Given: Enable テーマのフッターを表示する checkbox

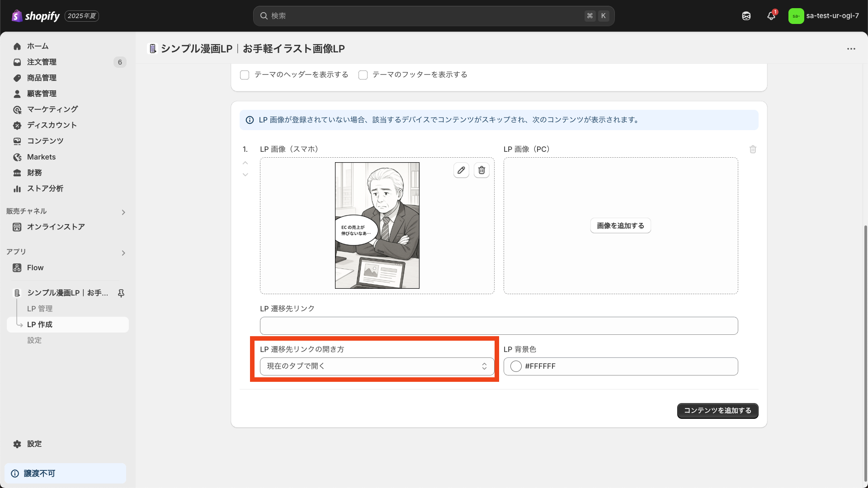Looking at the screenshot, I should click(x=363, y=75).
